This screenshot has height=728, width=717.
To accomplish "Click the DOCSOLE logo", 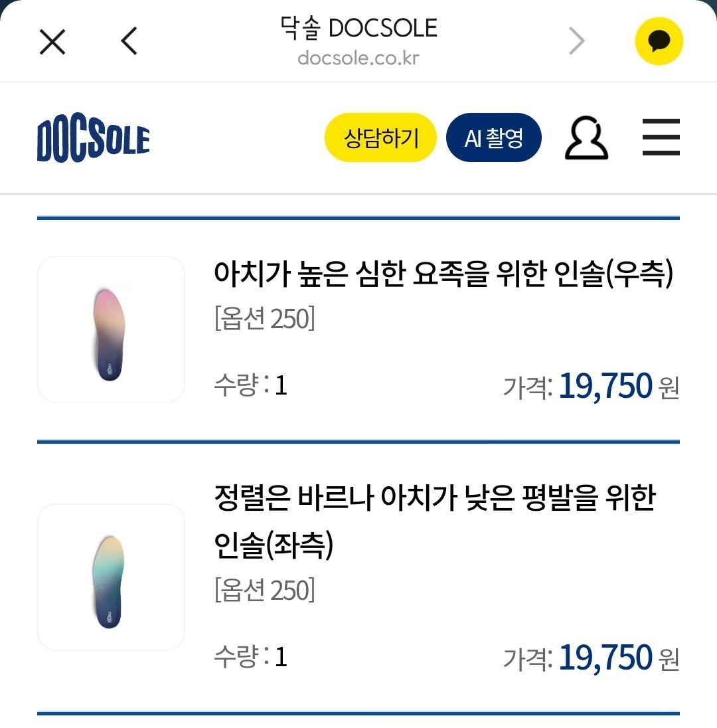I will (x=94, y=138).
